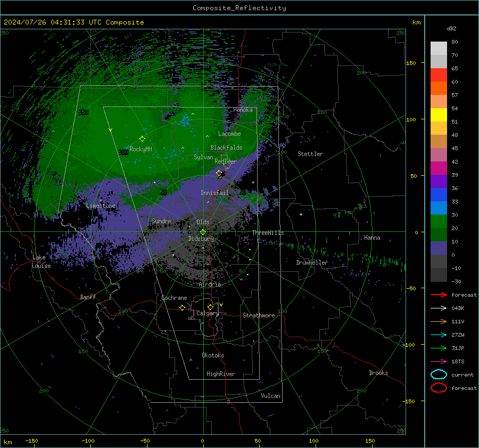Click the white 04DK arrow legend icon

tap(439, 308)
